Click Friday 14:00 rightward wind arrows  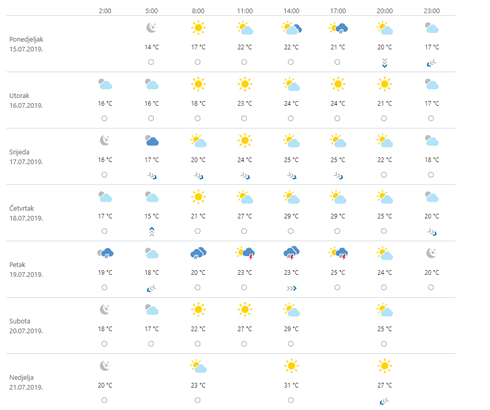[x=291, y=288]
